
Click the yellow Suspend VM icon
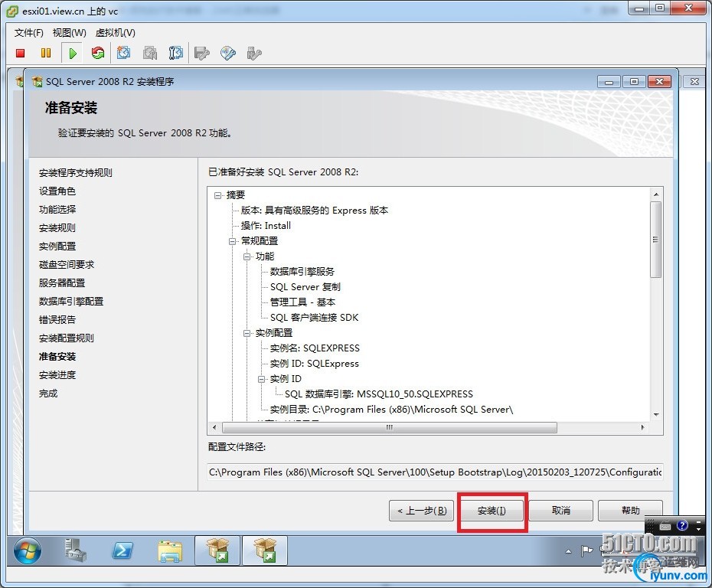(46, 53)
